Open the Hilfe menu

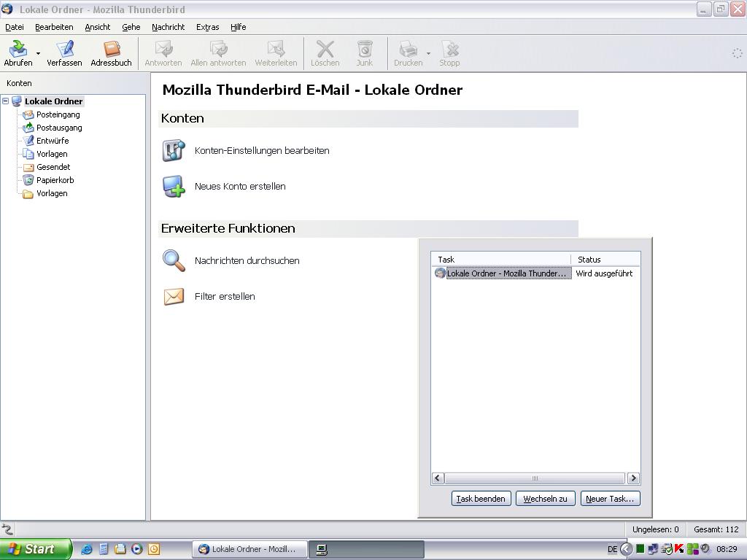click(x=239, y=27)
